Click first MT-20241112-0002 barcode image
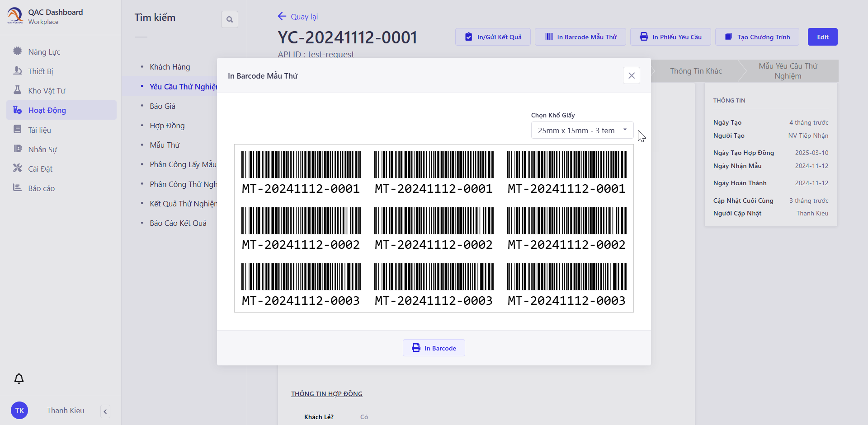 point(301,220)
